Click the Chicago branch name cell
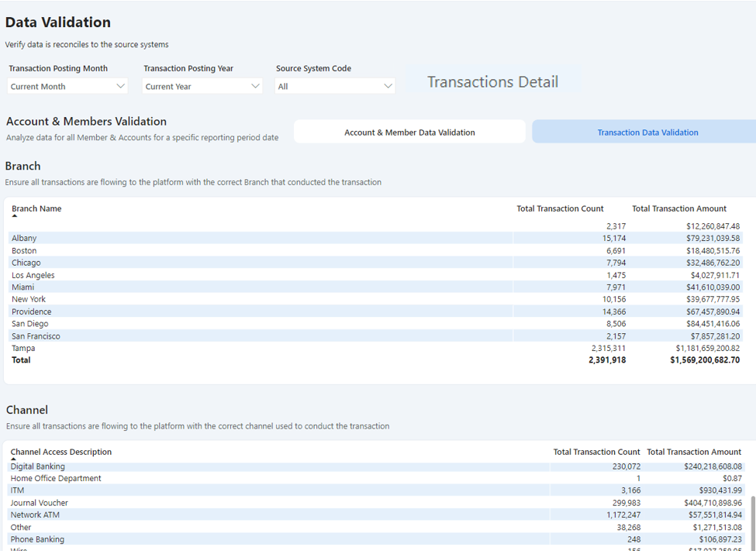Screen dimensions: 756x554 26,263
